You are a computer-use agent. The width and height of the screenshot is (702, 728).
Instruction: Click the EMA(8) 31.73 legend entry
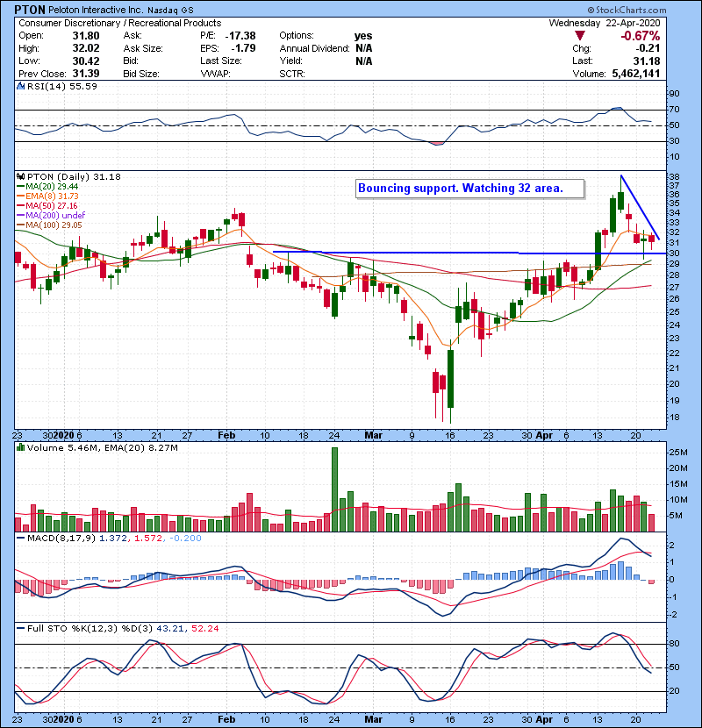pyautogui.click(x=47, y=196)
